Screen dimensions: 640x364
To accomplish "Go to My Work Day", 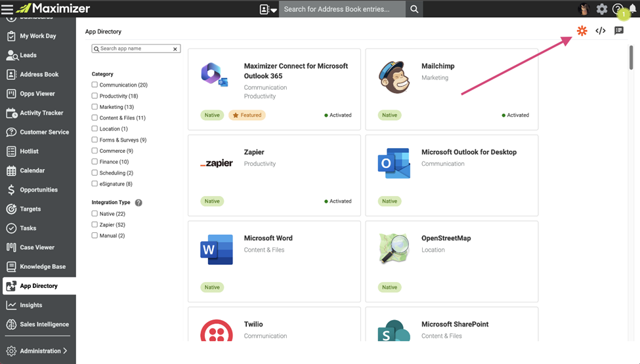I will [x=38, y=36].
